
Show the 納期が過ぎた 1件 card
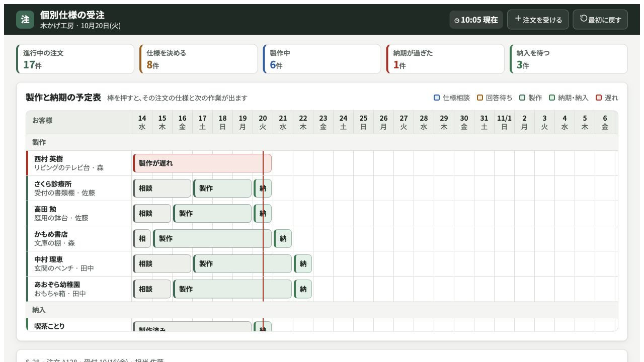click(445, 59)
